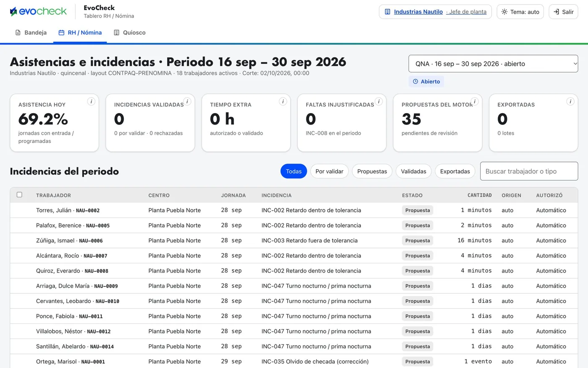Screen dimensions: 588x368
Task: Select Santillán, Abelardo NAU-0014 row
Action: (x=294, y=347)
